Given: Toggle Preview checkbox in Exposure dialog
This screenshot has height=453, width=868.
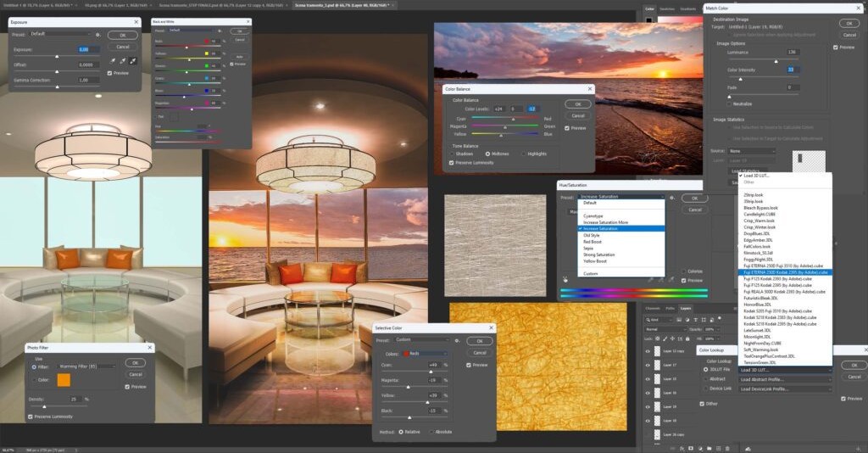Looking at the screenshot, I should pos(109,73).
